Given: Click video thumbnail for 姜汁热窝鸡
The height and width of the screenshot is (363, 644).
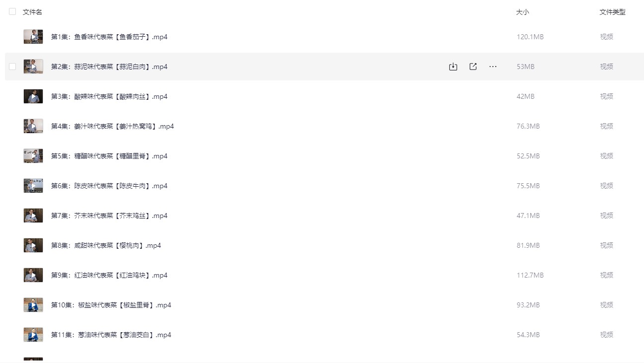Looking at the screenshot, I should click(x=33, y=126).
